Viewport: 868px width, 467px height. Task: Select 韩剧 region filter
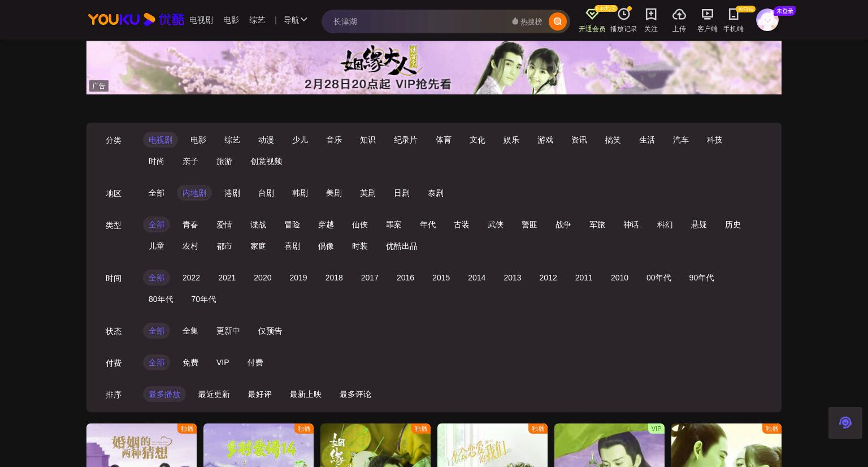click(x=300, y=193)
